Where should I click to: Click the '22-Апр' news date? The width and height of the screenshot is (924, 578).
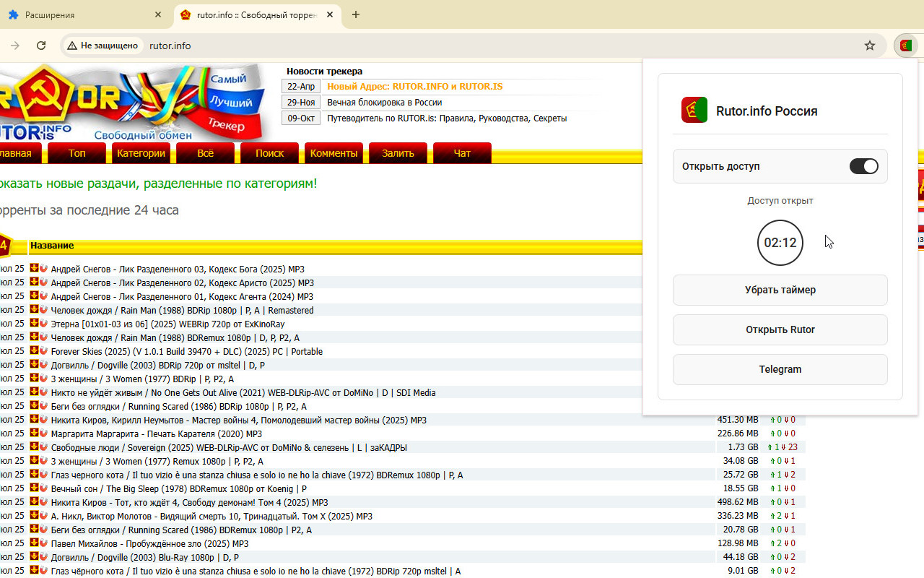pos(301,86)
